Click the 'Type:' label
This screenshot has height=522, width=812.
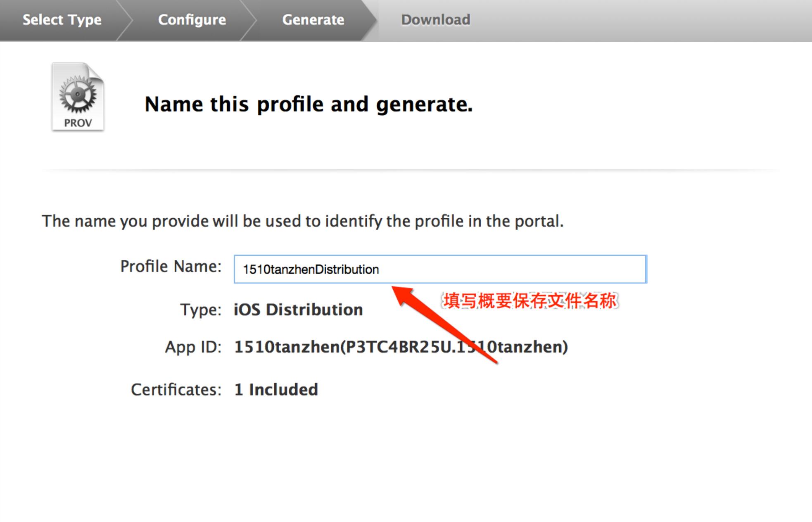point(201,310)
